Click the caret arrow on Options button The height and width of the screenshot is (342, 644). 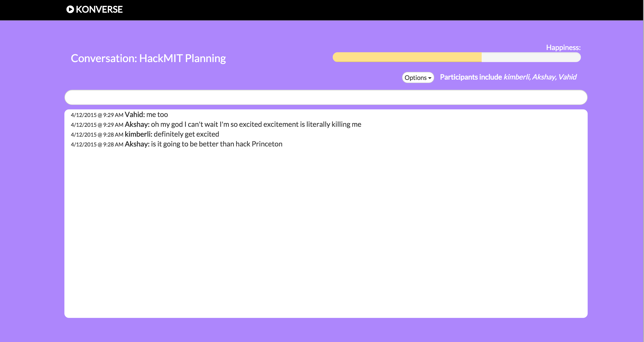point(430,78)
